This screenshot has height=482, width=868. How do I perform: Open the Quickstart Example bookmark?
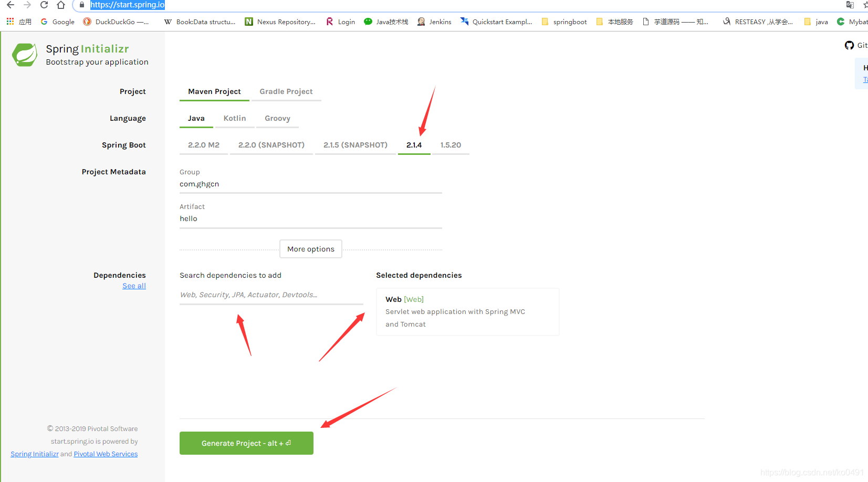coord(496,22)
